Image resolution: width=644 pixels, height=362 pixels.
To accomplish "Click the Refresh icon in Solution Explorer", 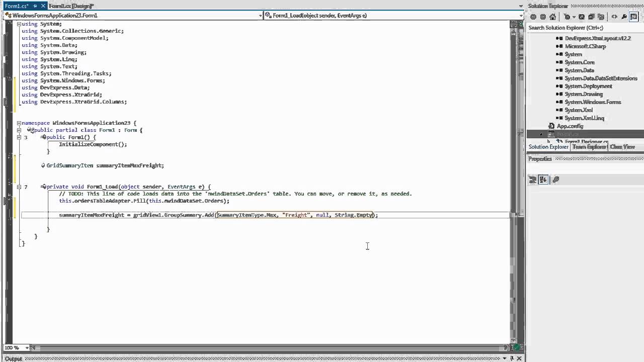I will click(582, 17).
